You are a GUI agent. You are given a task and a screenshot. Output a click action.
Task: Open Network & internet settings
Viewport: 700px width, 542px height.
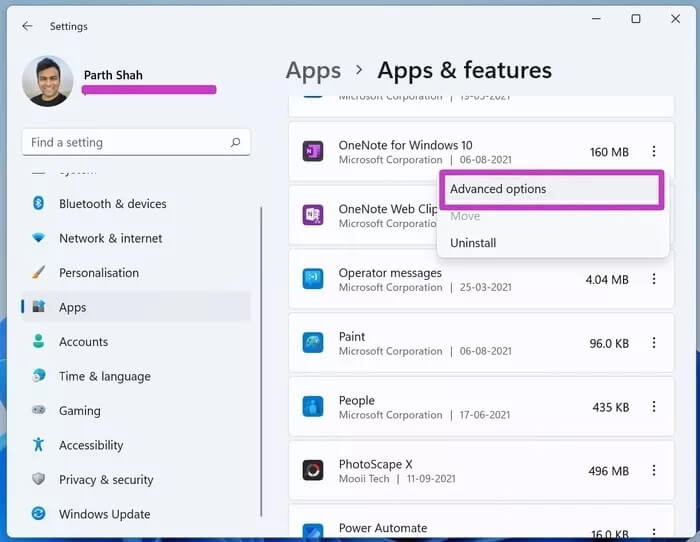point(137,238)
